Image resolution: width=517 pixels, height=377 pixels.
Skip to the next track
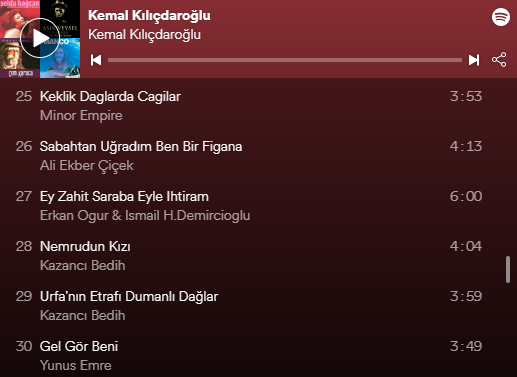click(x=474, y=60)
